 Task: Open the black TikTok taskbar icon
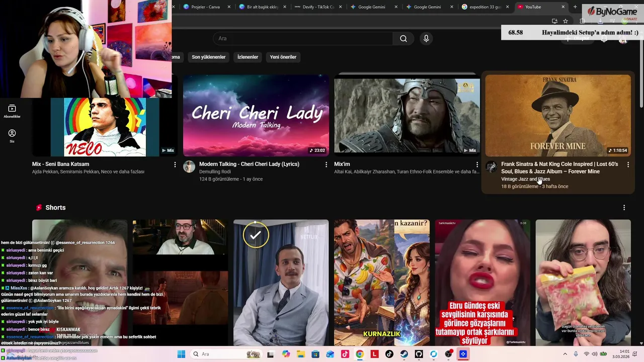coord(389,354)
